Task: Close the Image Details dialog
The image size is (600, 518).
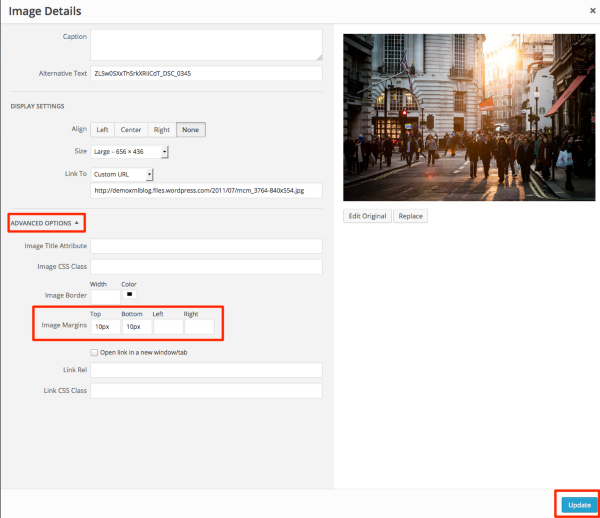Action: pyautogui.click(x=592, y=11)
